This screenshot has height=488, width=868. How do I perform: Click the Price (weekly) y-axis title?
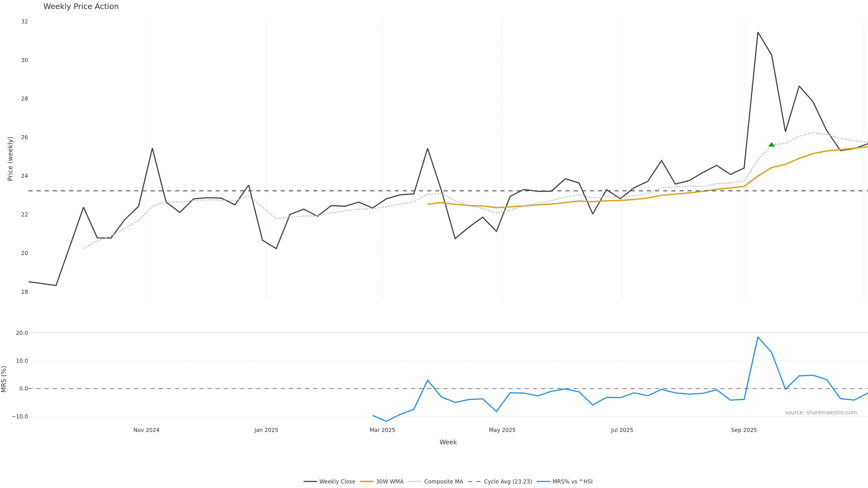[10, 159]
